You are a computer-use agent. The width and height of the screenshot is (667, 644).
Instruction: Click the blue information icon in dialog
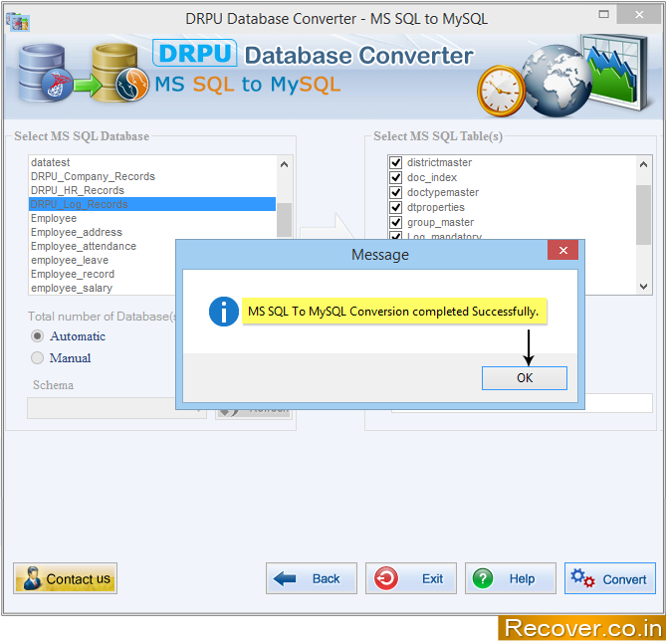click(x=224, y=312)
